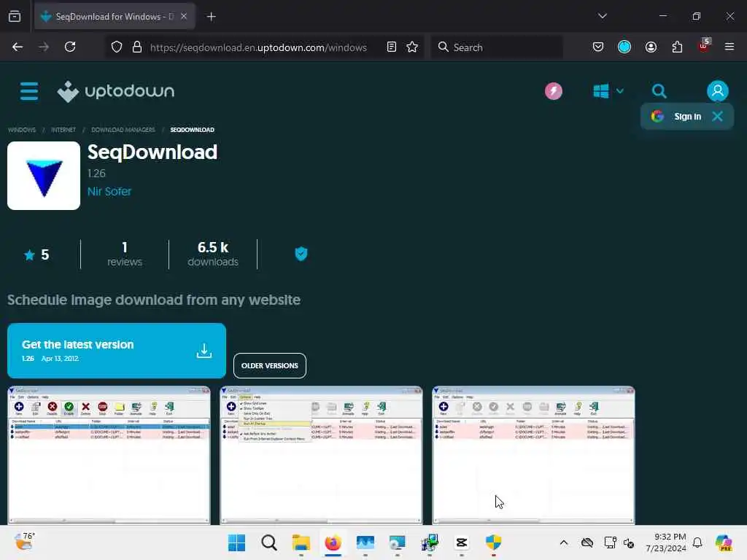The height and width of the screenshot is (560, 747).
Task: Go to Download Managers breadcrumb
Action: click(123, 130)
